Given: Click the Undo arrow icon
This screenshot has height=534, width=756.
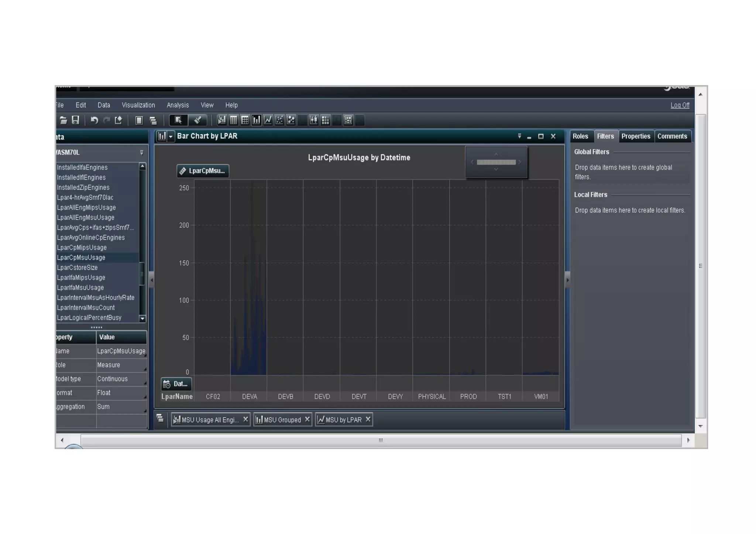Looking at the screenshot, I should (94, 120).
